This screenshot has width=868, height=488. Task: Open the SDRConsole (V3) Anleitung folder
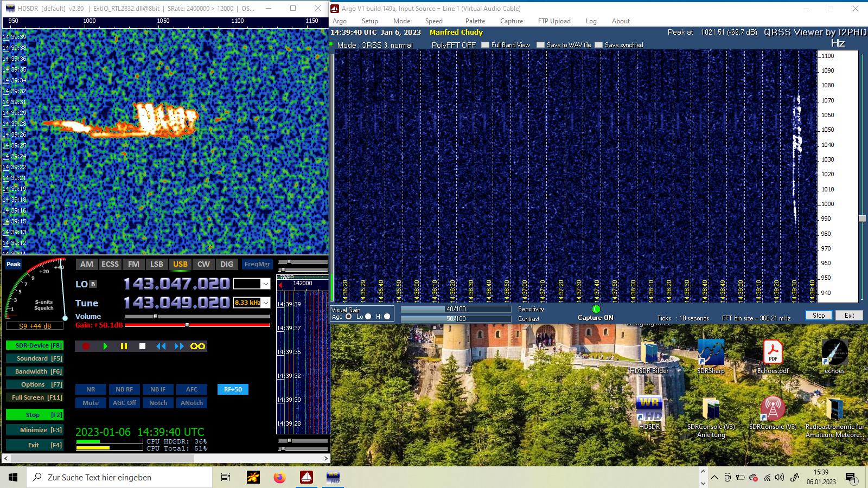711,418
